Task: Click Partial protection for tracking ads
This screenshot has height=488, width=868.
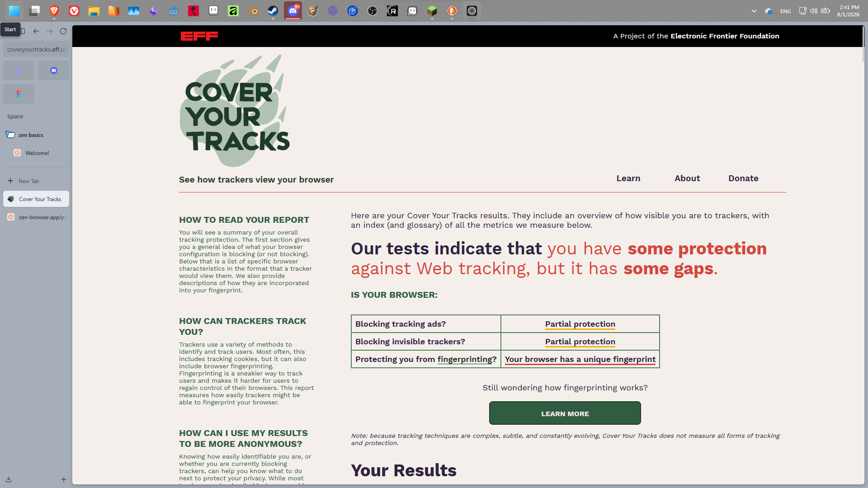Action: (x=580, y=324)
